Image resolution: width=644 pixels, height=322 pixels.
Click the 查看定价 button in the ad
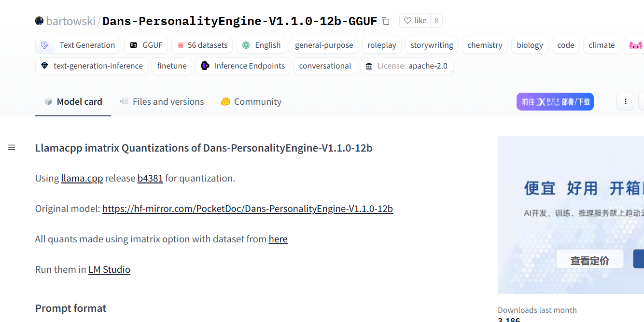[x=590, y=259]
